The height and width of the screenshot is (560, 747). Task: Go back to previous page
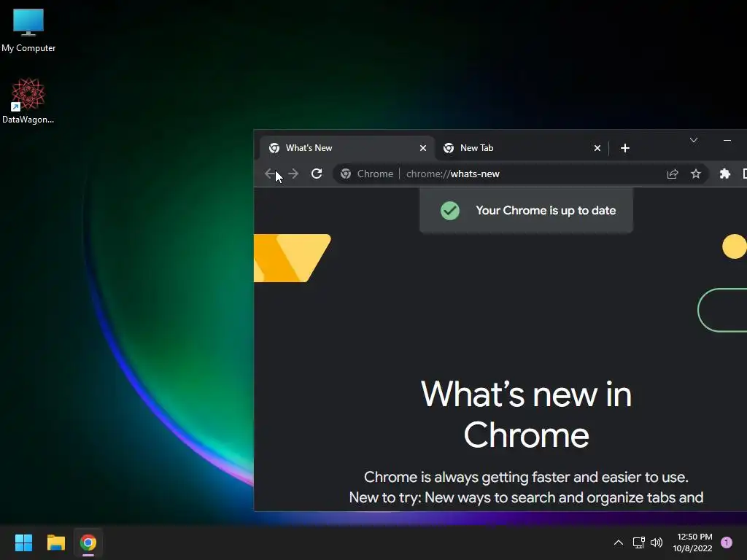click(270, 174)
